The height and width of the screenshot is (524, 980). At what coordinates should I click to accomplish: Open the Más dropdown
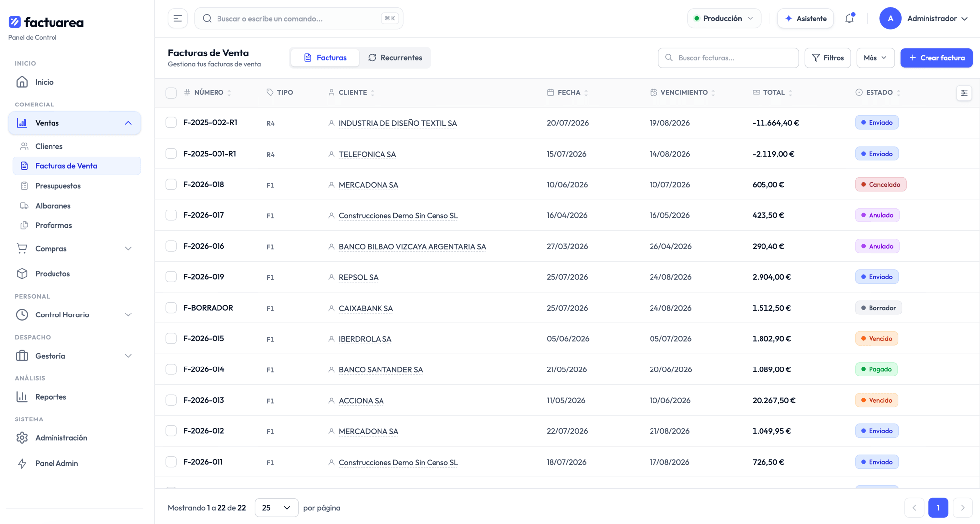pyautogui.click(x=875, y=58)
